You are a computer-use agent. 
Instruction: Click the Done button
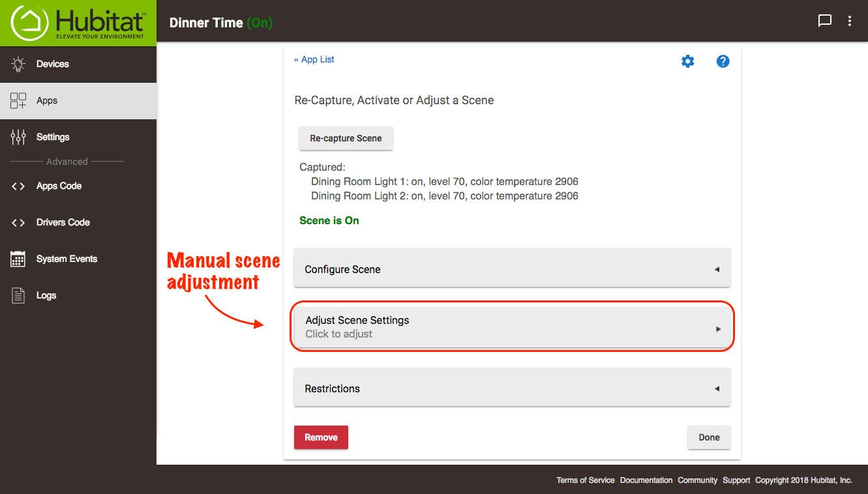point(709,437)
